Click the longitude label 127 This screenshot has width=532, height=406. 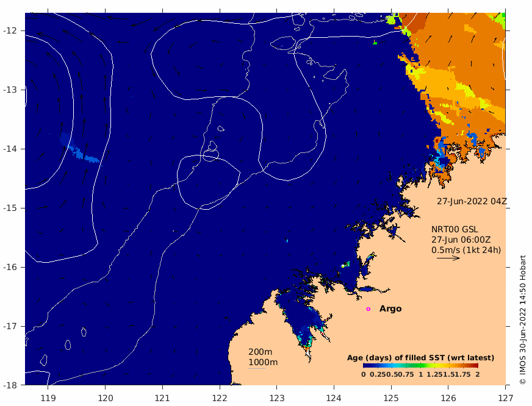pyautogui.click(x=505, y=398)
